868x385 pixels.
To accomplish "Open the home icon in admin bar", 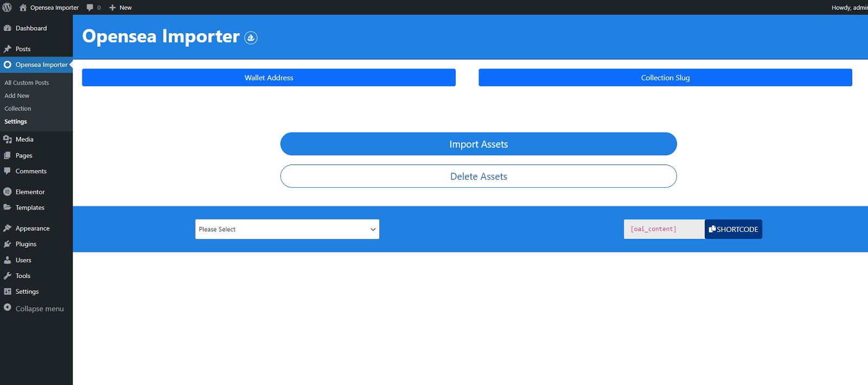I will tap(23, 8).
